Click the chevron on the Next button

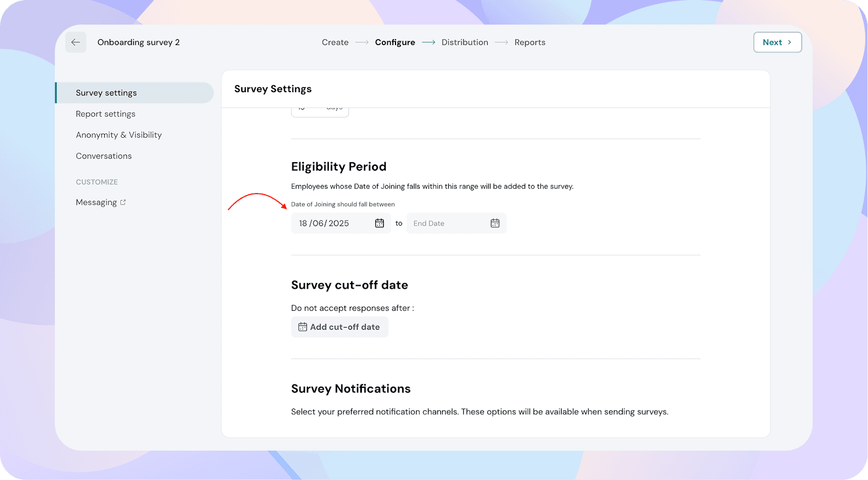(x=789, y=42)
